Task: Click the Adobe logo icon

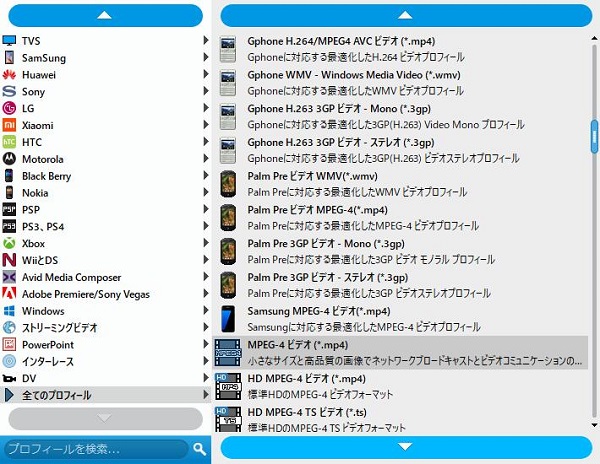Action: (x=9, y=293)
